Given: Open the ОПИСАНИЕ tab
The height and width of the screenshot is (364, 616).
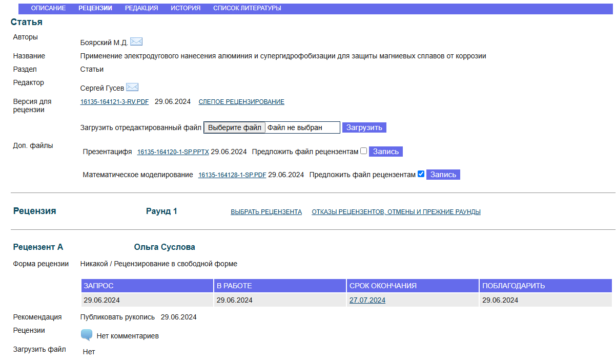Looking at the screenshot, I should [48, 8].
